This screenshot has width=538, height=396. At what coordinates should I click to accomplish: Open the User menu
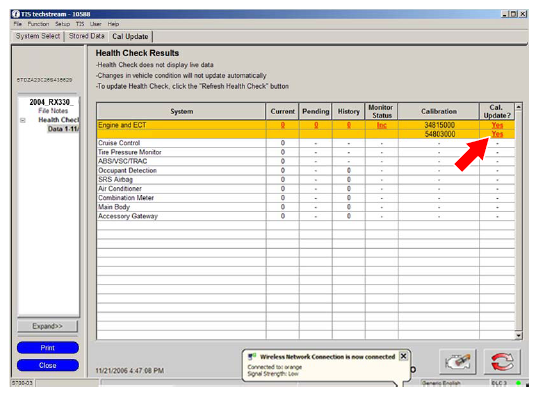click(x=95, y=24)
